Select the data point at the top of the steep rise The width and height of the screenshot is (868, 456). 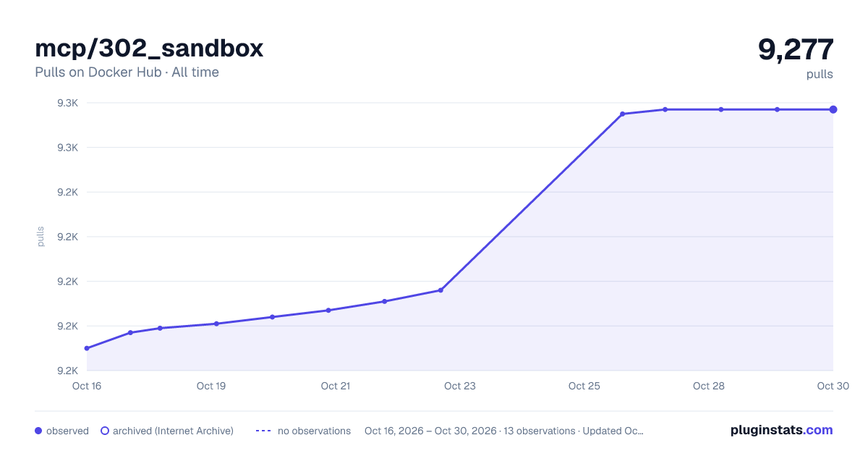pyautogui.click(x=623, y=114)
